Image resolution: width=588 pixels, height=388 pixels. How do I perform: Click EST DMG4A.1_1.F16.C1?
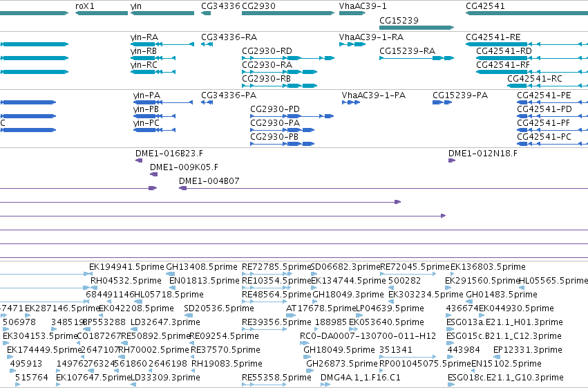click(361, 378)
